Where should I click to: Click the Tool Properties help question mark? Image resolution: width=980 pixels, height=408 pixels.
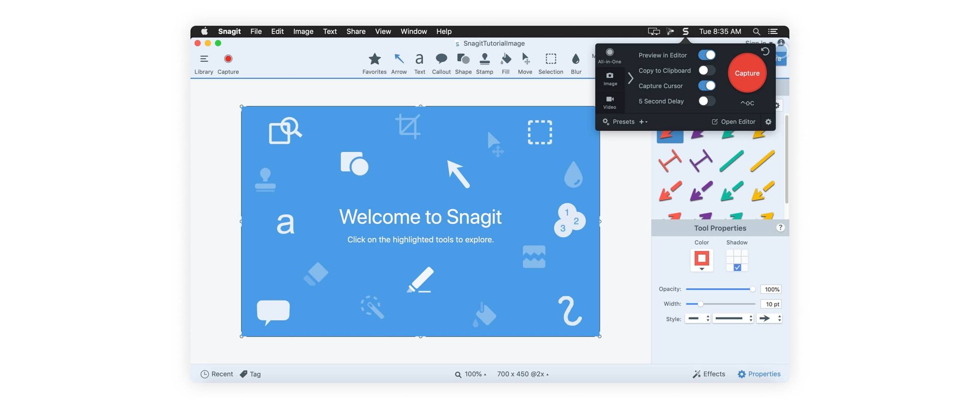coord(780,228)
